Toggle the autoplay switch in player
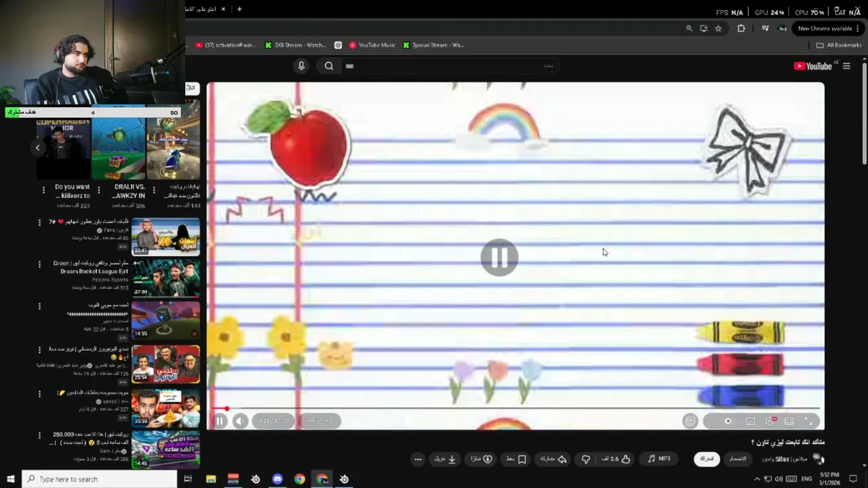868x488 pixels. click(727, 421)
